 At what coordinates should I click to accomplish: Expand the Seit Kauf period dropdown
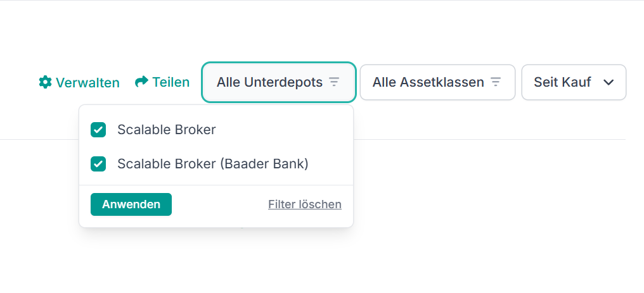coord(574,82)
